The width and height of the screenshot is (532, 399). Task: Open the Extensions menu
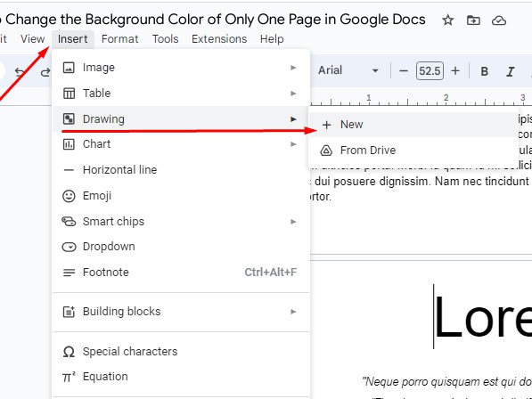[x=219, y=39]
